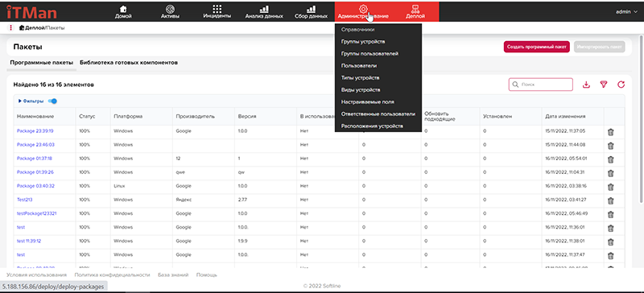Click the page vertical scrollbar
644x293 pixels.
coord(642,119)
